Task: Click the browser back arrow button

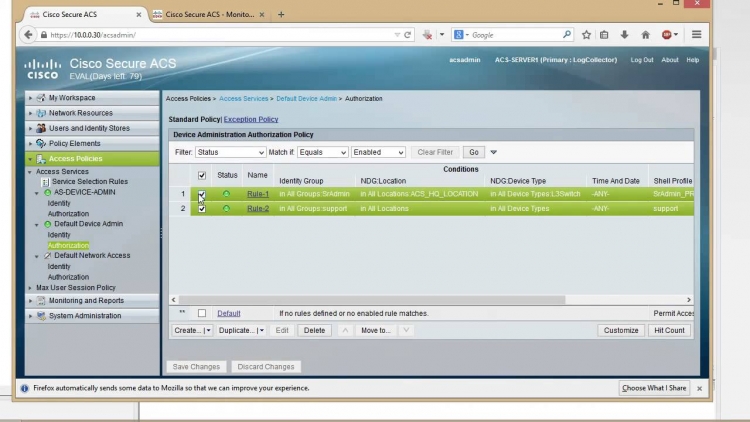Action: coord(28,34)
